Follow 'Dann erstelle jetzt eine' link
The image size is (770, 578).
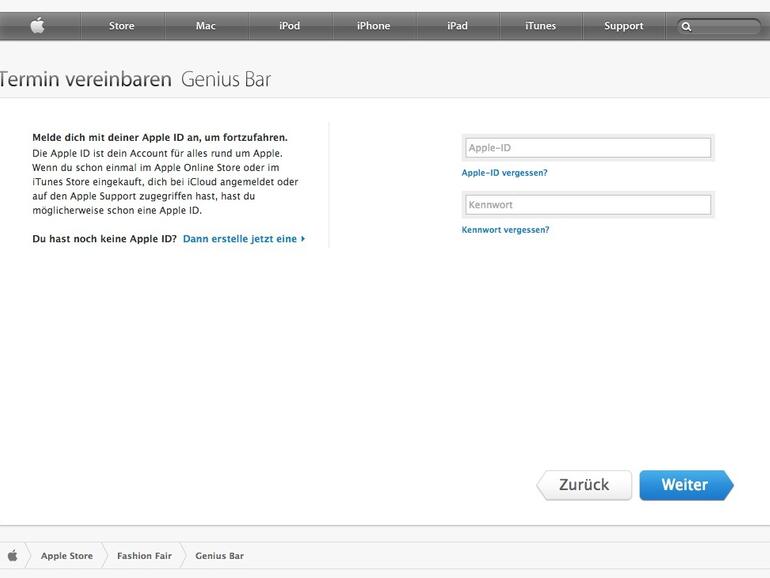tap(244, 239)
